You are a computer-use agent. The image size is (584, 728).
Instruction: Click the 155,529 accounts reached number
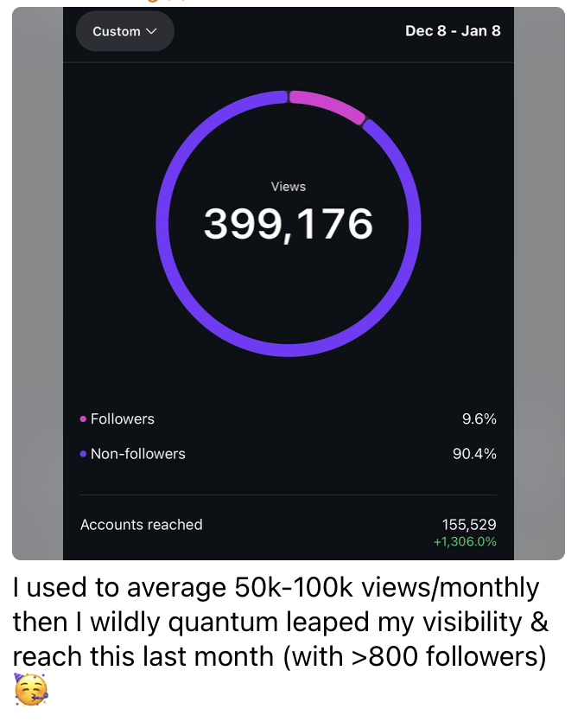click(x=469, y=525)
